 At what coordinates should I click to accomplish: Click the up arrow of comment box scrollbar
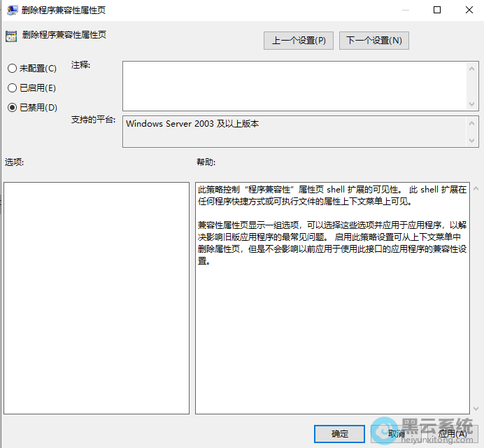(474, 68)
